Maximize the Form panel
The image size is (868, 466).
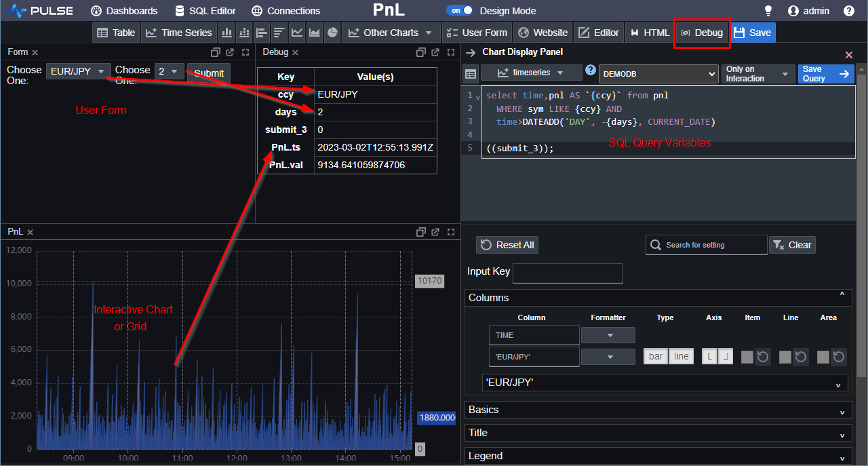pos(245,52)
